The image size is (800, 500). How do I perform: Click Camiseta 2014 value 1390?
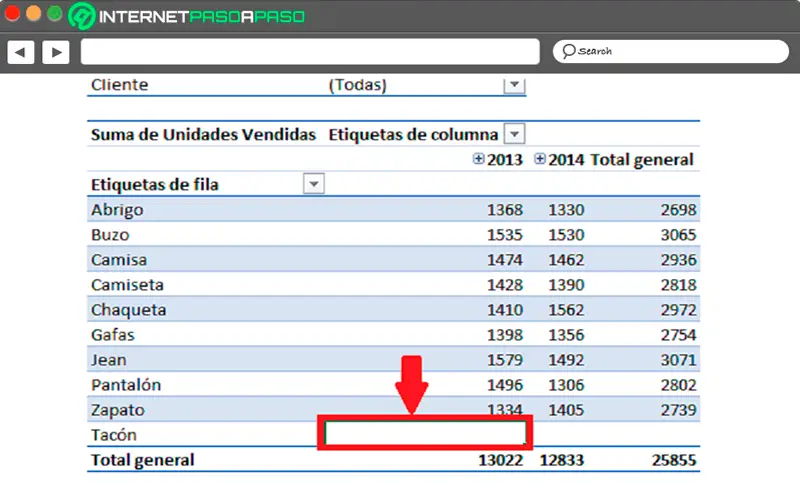pyautogui.click(x=566, y=285)
